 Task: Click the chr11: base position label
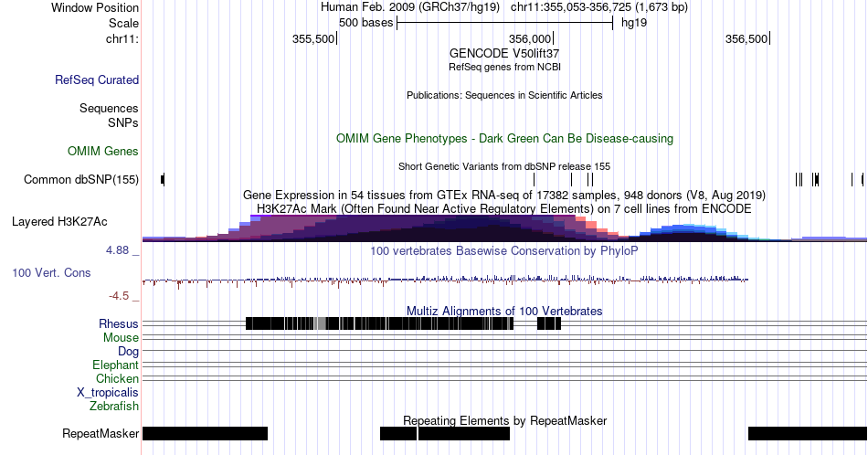pyautogui.click(x=122, y=38)
